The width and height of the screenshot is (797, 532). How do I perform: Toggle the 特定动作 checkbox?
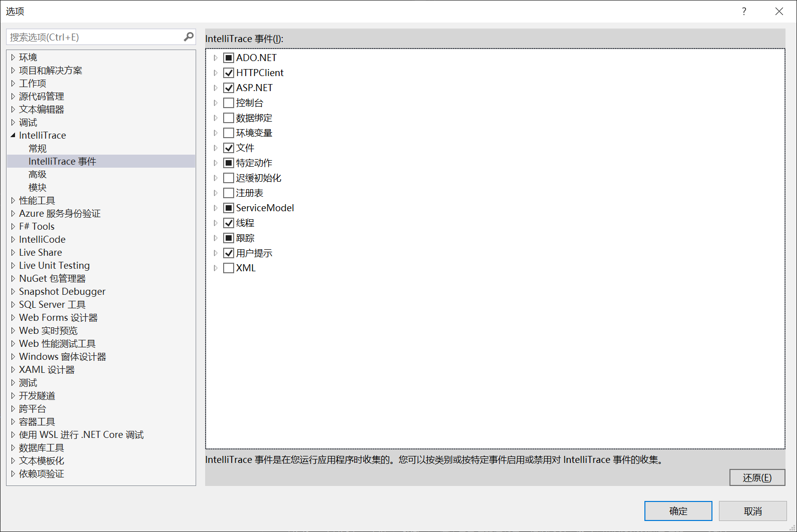pos(229,163)
